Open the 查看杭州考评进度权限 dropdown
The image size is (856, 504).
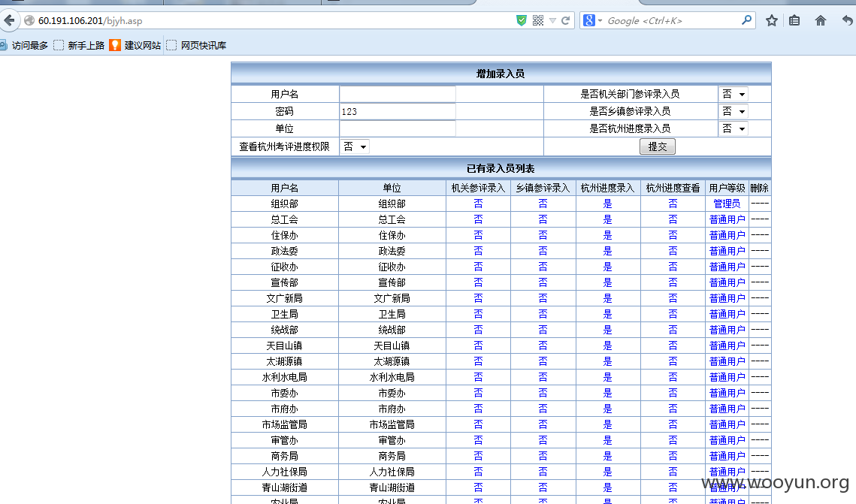tap(355, 146)
